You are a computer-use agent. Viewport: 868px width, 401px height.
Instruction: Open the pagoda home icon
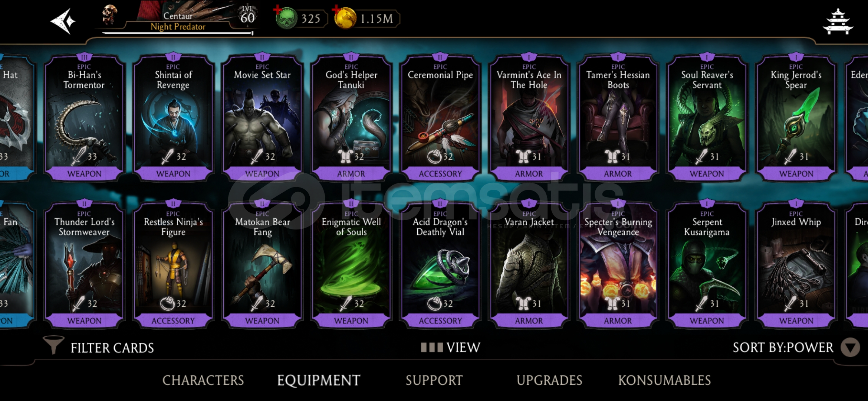[x=838, y=22]
